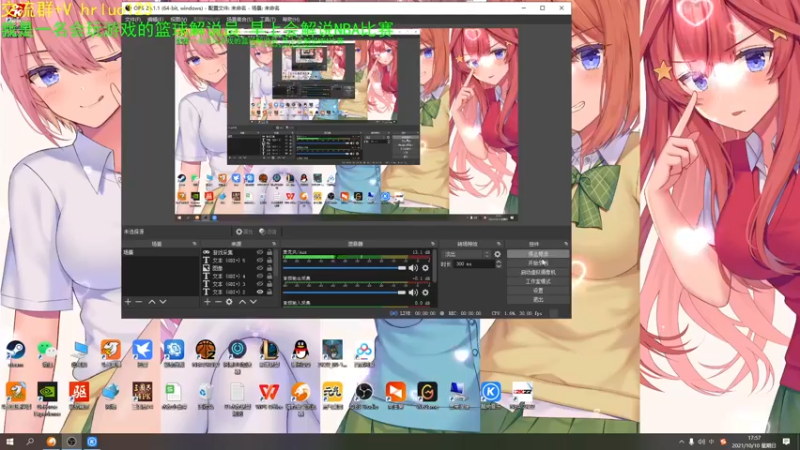800x450 pixels.
Task: Show hidden system tray icons chevron
Action: 681,442
